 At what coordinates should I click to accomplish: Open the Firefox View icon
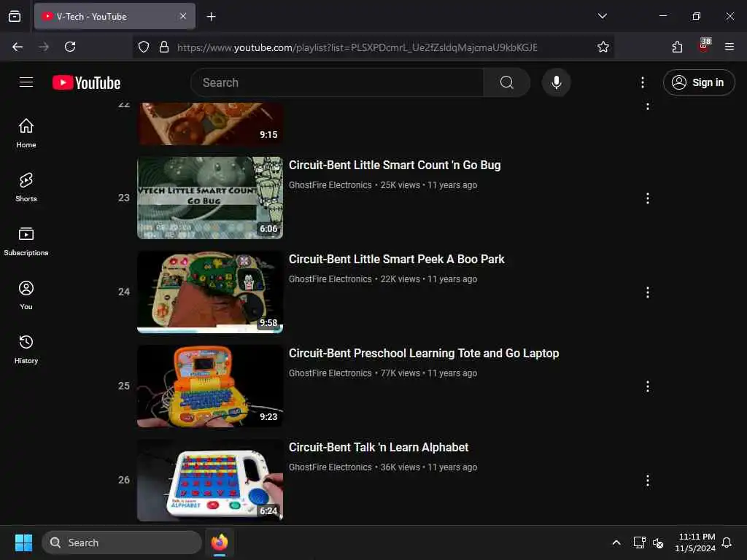pos(15,16)
